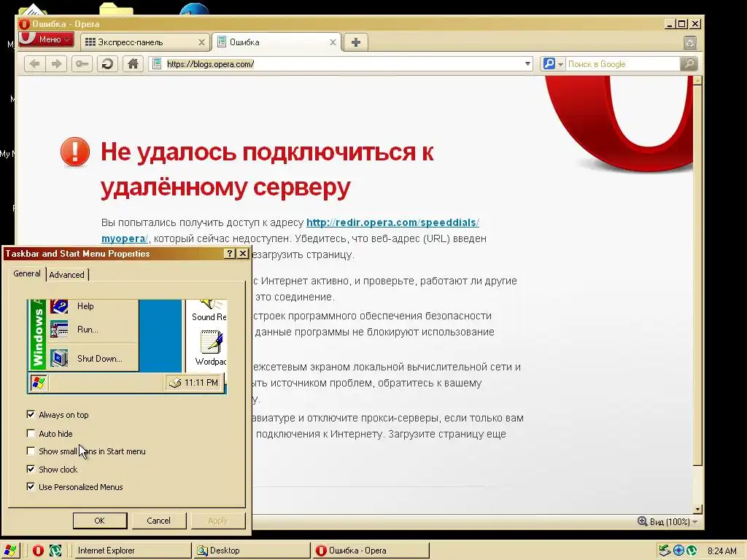Select the Advanced tab in properties dialog
Image resolution: width=747 pixels, height=560 pixels.
click(x=66, y=275)
